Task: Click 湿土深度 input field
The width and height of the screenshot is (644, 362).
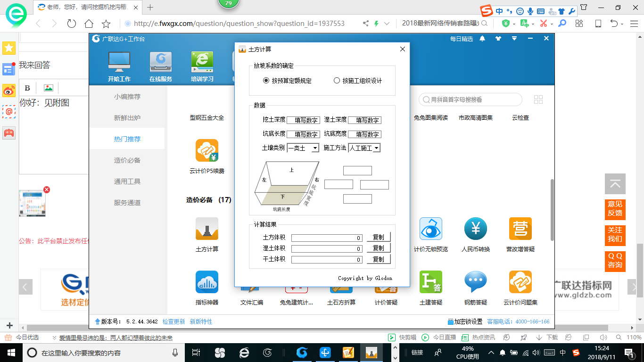Action: click(364, 120)
